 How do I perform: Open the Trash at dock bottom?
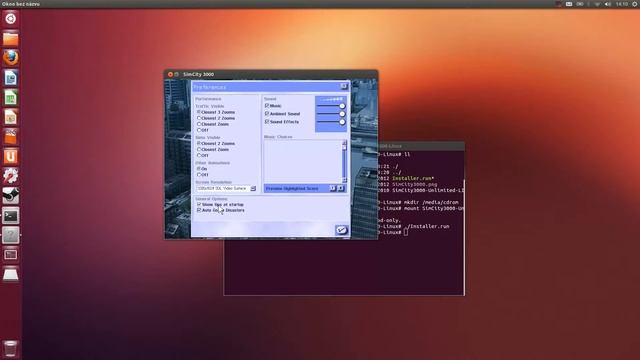(11, 349)
